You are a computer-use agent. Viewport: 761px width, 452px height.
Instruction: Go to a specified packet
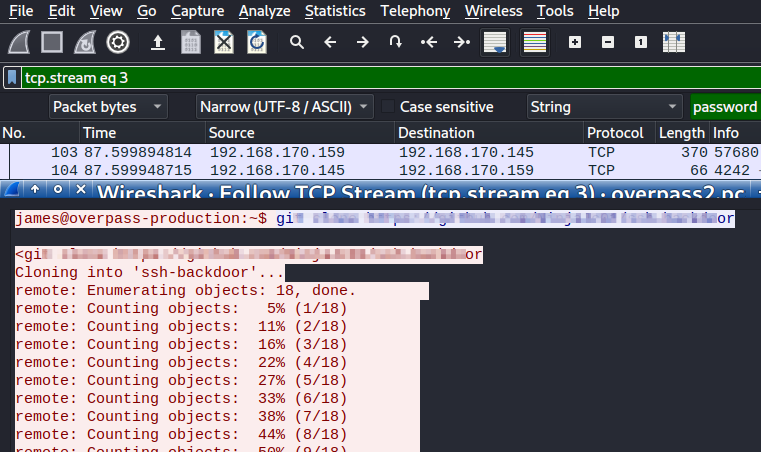click(x=396, y=42)
